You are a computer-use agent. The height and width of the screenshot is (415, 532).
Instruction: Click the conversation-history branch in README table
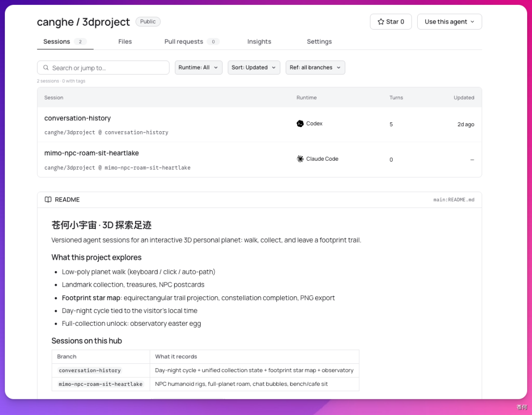coord(90,370)
